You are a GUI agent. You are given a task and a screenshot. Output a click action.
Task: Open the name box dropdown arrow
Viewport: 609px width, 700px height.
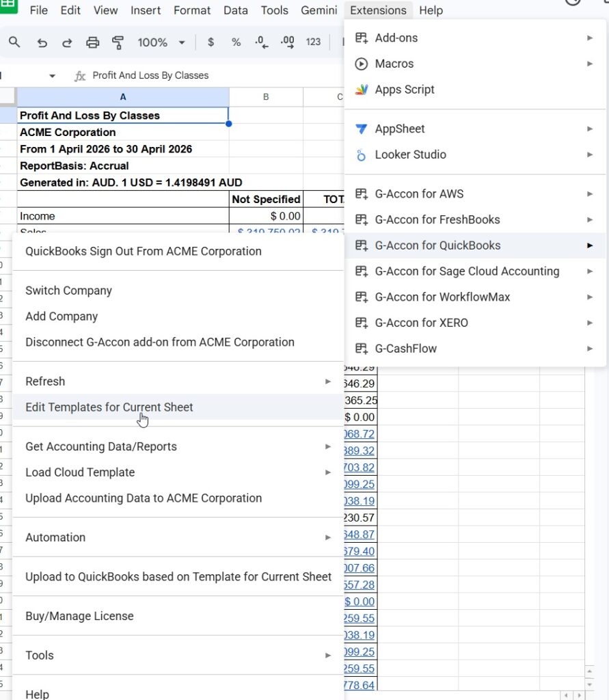(x=52, y=76)
